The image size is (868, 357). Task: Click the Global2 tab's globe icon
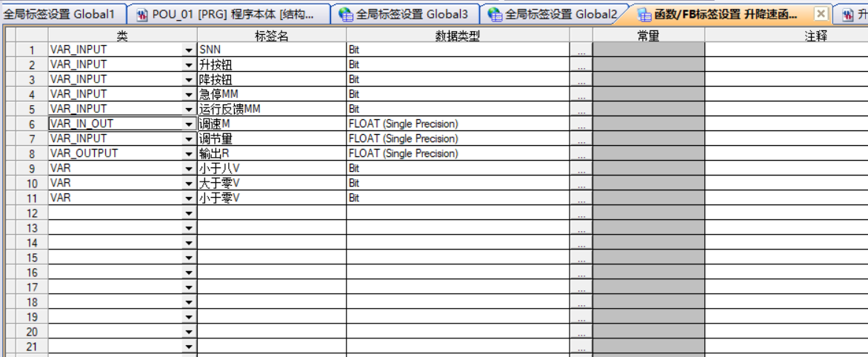(x=495, y=14)
